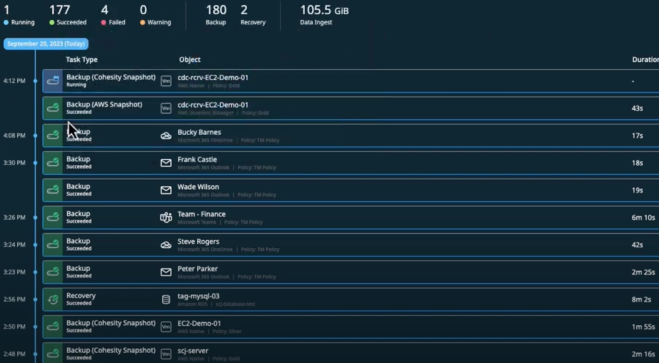Click the succeeded backup icon for EC2-Demo-01
The width and height of the screenshot is (659, 363).
(53, 327)
